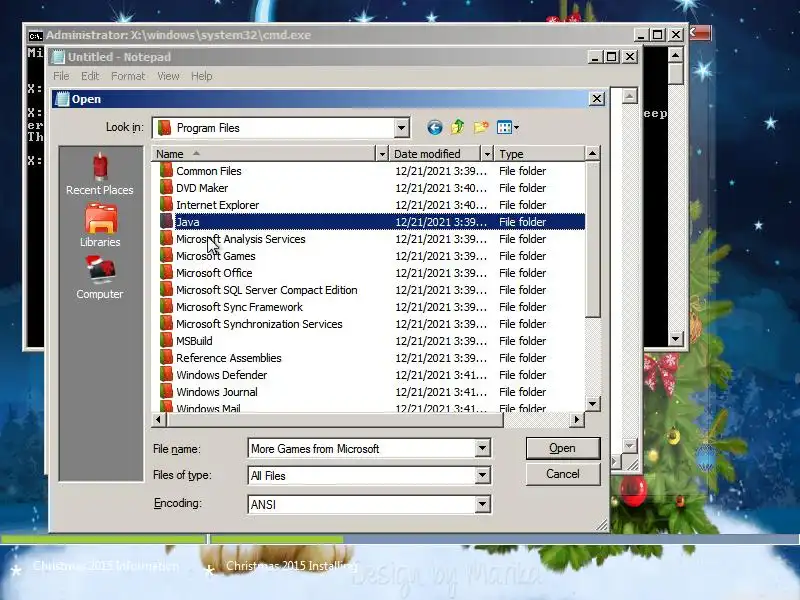This screenshot has height=600, width=800.
Task: Open Notepad Edit menu
Action: pyautogui.click(x=90, y=76)
